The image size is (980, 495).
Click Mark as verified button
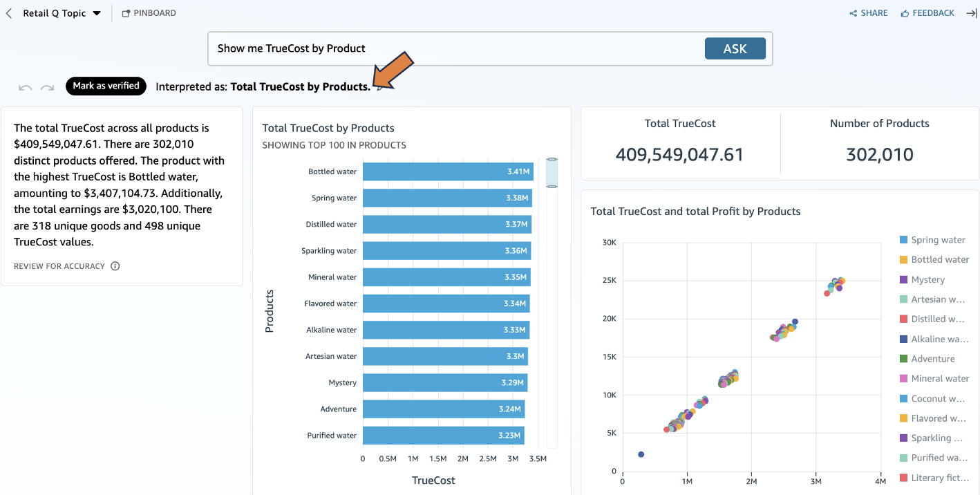tap(106, 86)
